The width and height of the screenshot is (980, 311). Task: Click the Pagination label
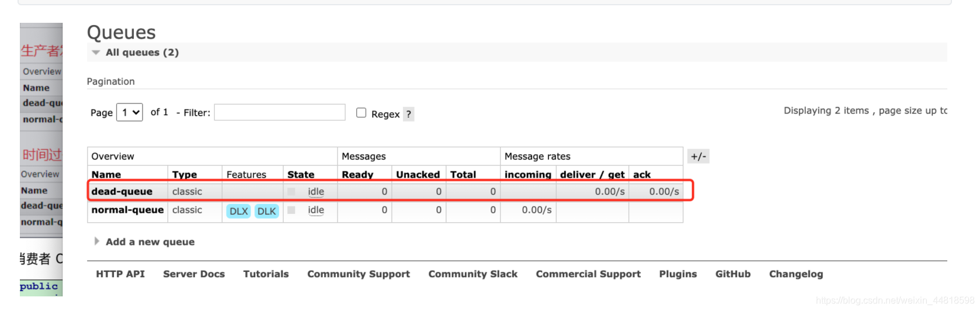(111, 81)
